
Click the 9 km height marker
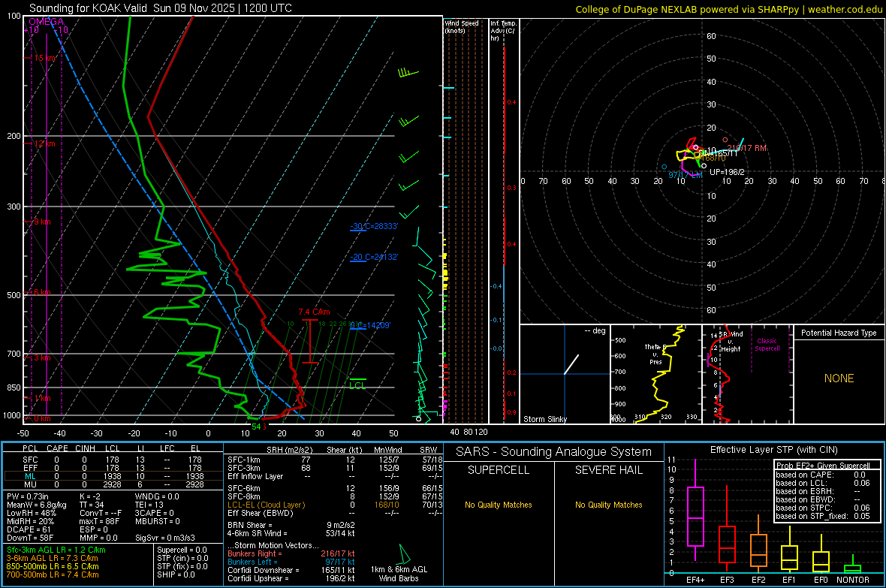pos(42,222)
